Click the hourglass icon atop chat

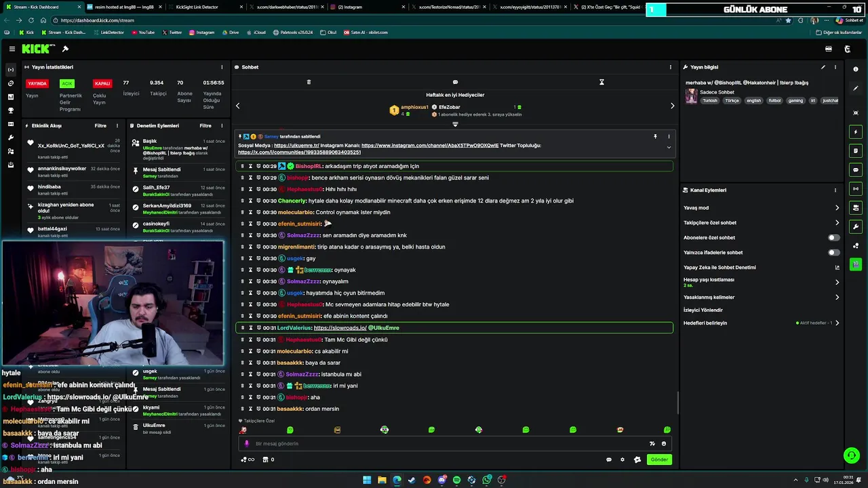(x=601, y=82)
